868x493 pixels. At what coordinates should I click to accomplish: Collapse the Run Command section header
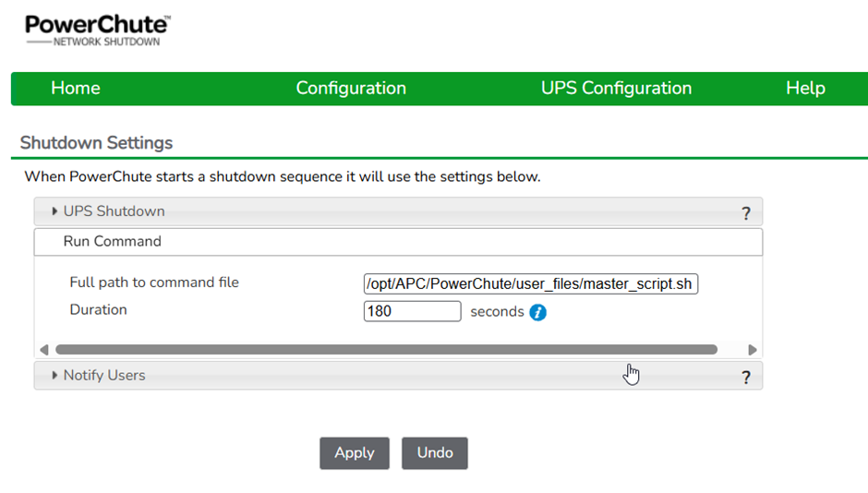point(398,242)
